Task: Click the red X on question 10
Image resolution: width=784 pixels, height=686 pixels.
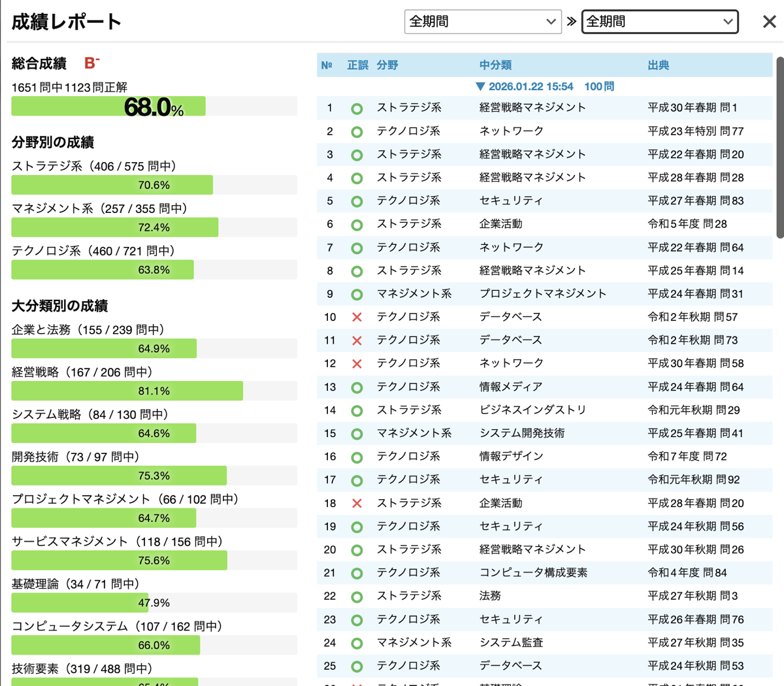Action: click(357, 318)
